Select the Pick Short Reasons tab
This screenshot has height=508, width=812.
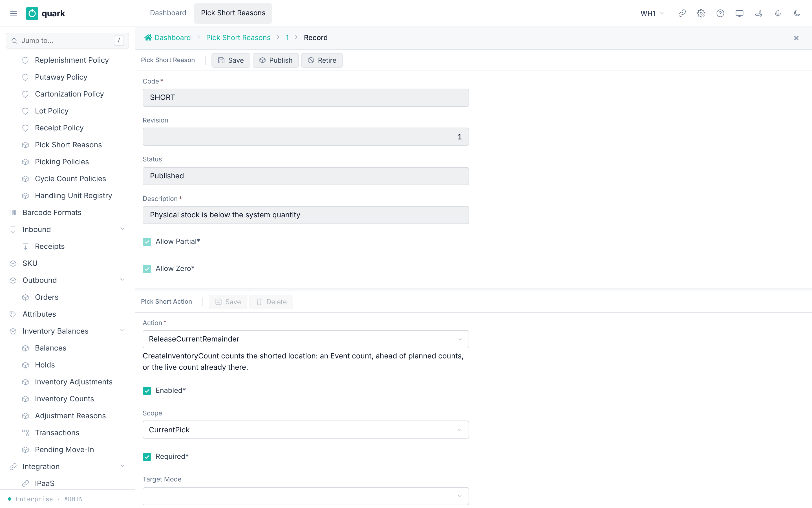[233, 13]
